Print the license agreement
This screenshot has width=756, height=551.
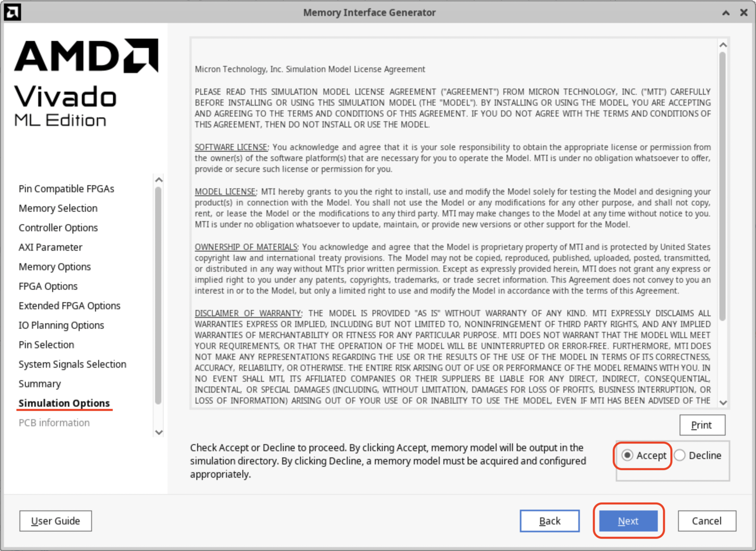702,425
